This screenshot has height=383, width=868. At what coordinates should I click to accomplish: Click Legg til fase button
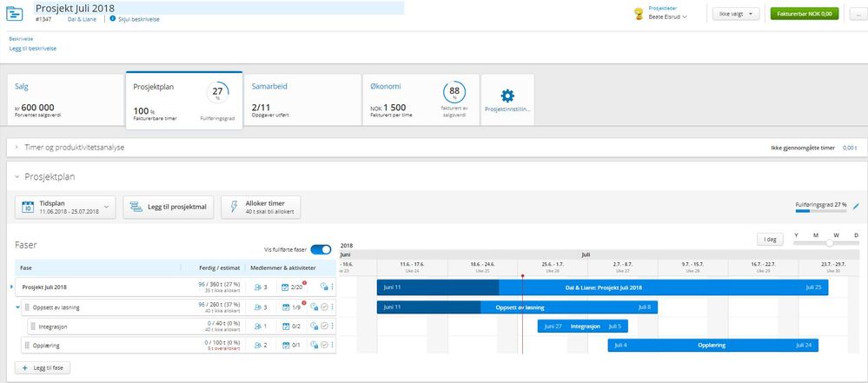click(43, 368)
